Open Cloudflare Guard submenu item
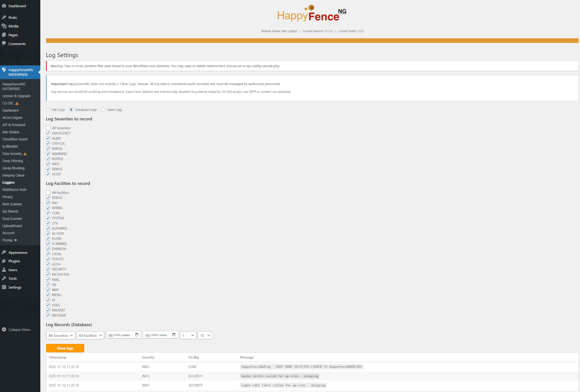The width and height of the screenshot is (580, 392). [15, 139]
